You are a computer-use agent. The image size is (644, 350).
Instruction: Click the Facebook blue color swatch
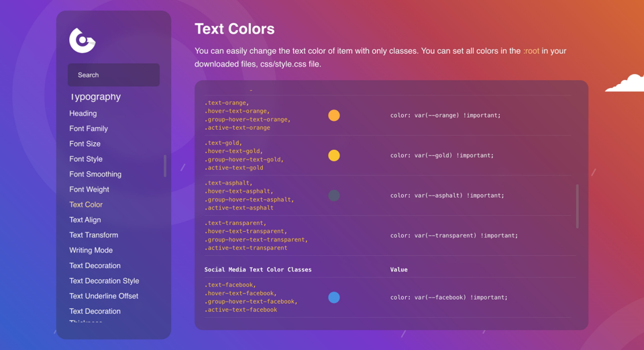(x=334, y=298)
